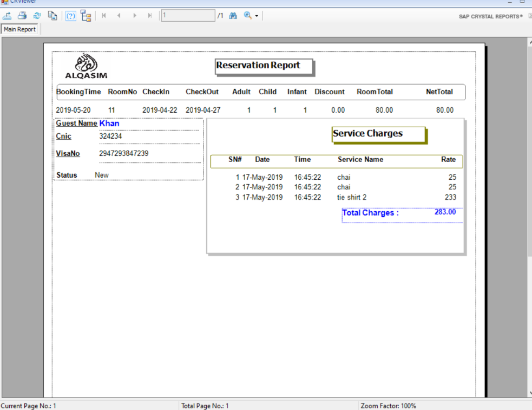Toggle the parameter panel button
532x410 pixels.
70,16
